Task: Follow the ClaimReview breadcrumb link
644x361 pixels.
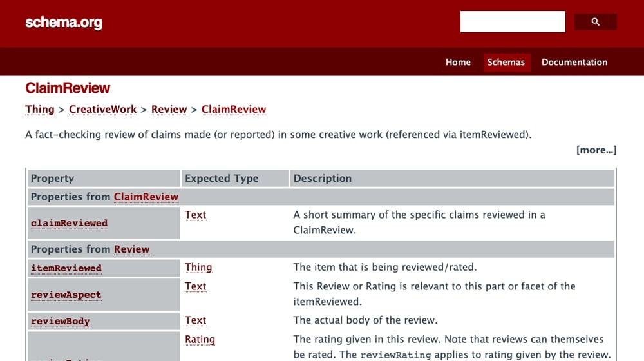Action: coord(234,110)
